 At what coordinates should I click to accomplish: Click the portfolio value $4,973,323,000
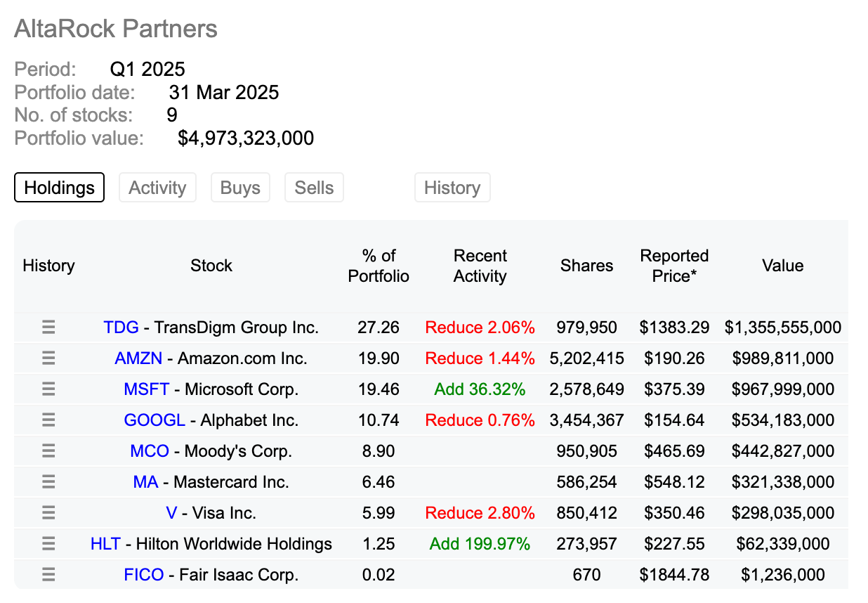point(246,138)
